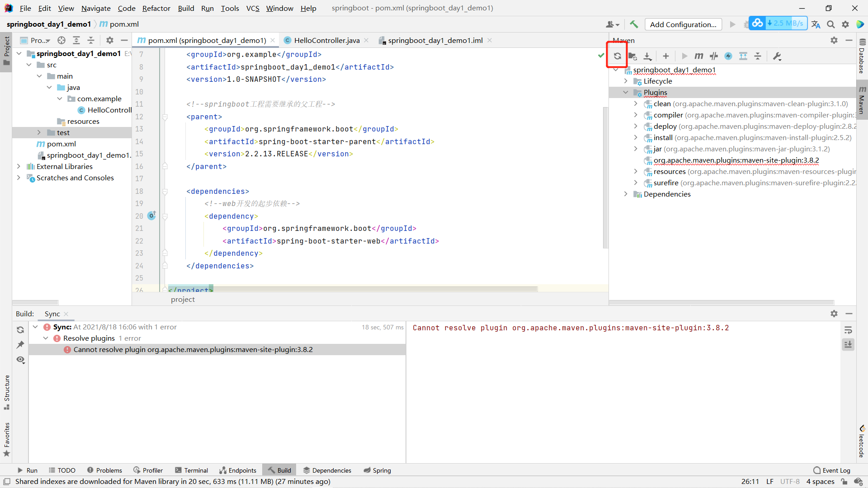Collapse the Plugins node in Maven
The image size is (868, 488).
tap(626, 92)
